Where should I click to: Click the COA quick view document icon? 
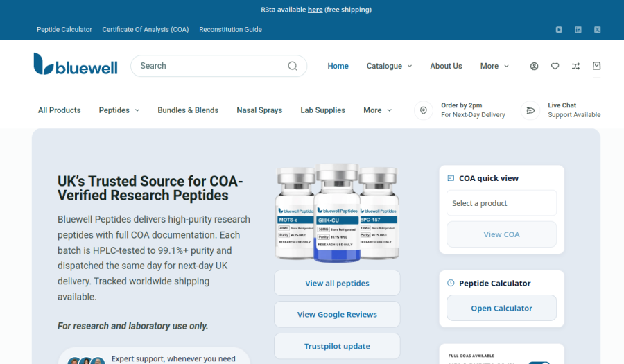451,177
